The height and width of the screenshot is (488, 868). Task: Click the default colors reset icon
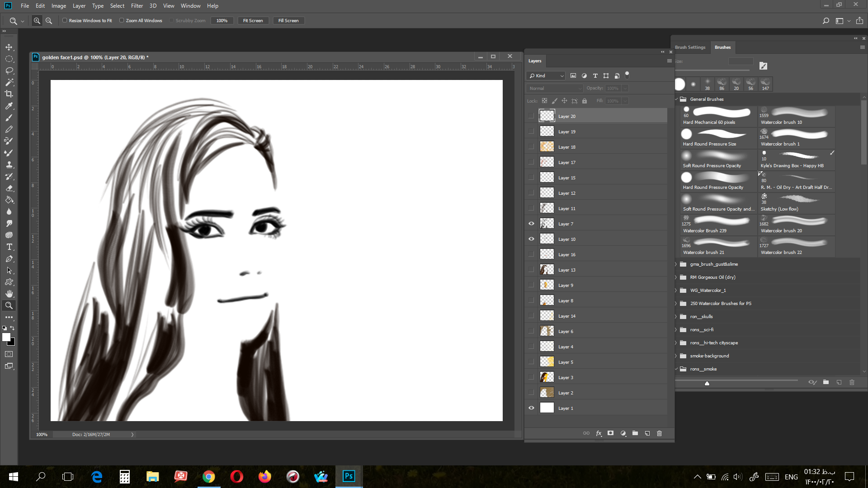(4, 328)
